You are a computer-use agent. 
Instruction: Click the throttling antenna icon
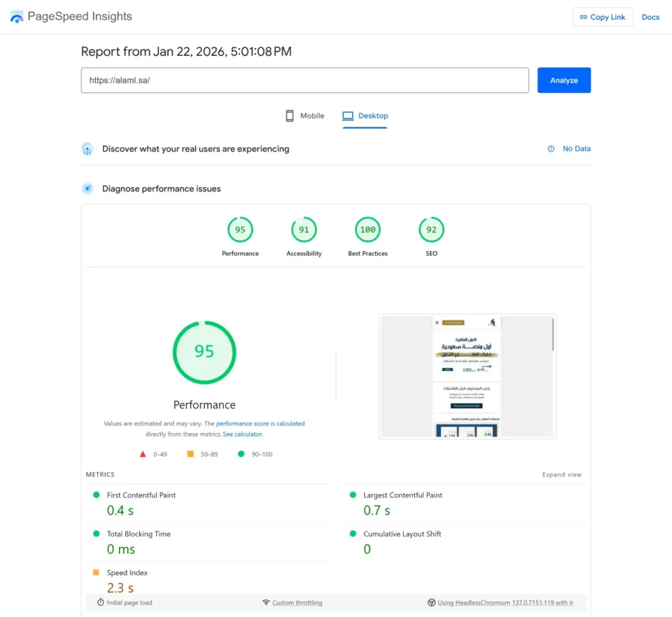click(266, 602)
